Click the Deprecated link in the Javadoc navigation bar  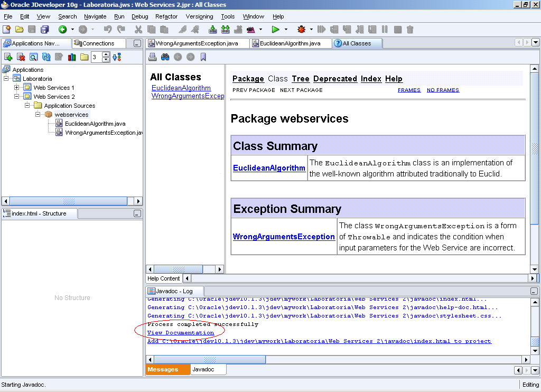[x=335, y=79]
